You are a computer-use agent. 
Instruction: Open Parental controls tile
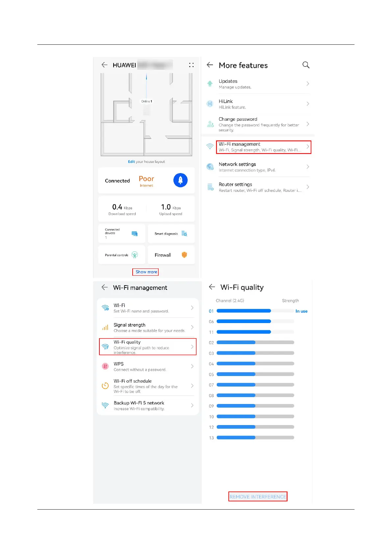click(x=121, y=255)
